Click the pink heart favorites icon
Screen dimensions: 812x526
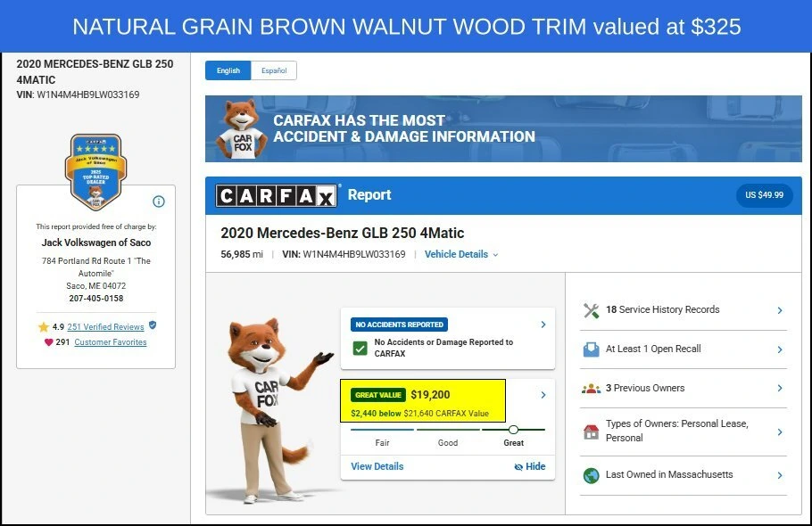[x=49, y=341]
